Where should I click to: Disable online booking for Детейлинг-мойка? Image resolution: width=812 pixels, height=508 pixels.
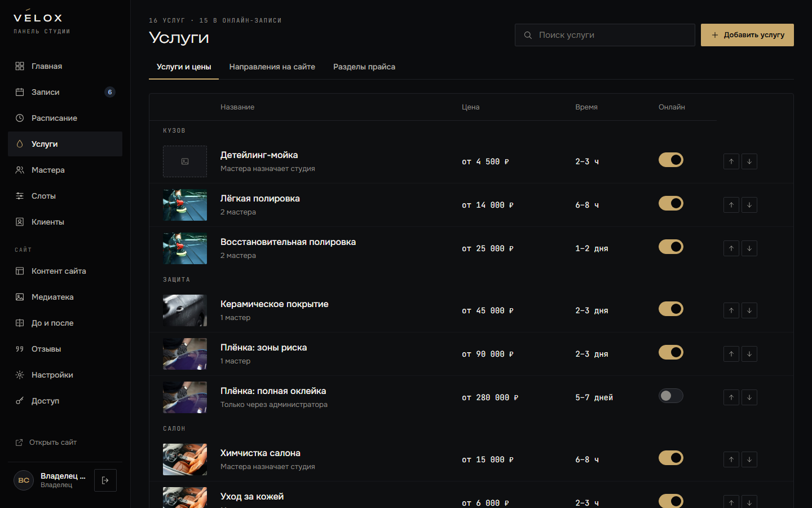tap(671, 160)
